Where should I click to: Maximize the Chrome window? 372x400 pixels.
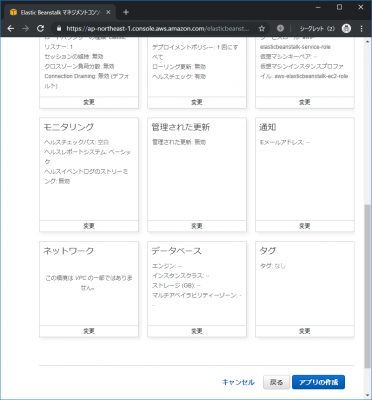coord(339,7)
